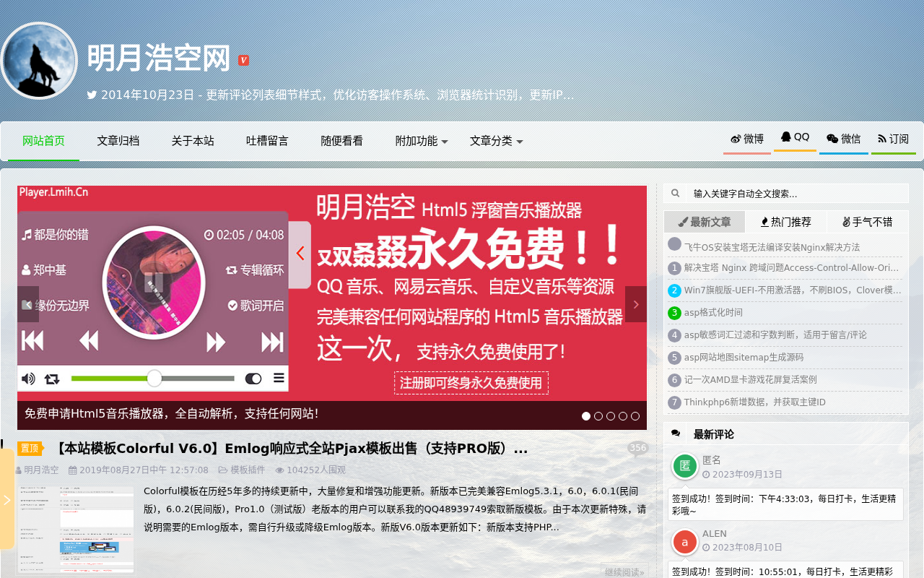Go to 网站首页 nav item
Image resolution: width=924 pixels, height=578 pixels.
click(x=43, y=141)
